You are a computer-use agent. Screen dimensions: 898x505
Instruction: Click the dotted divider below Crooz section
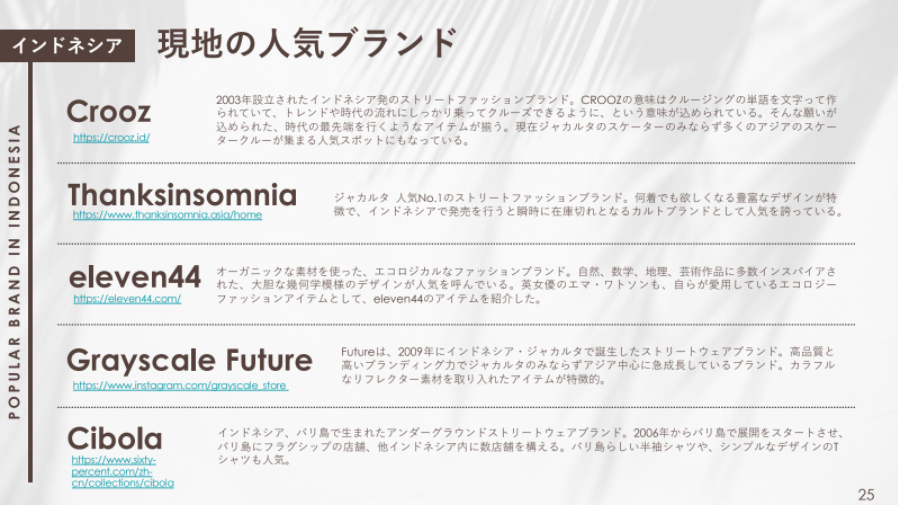[x=456, y=163]
